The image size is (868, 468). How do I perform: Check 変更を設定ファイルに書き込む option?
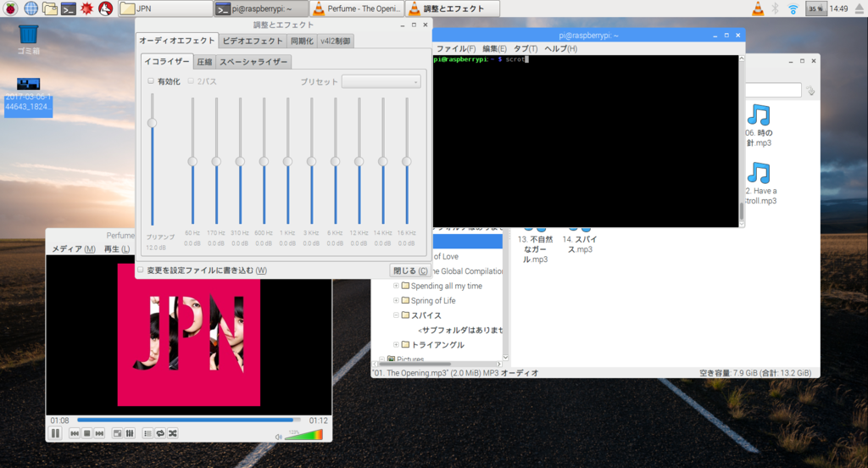[141, 270]
